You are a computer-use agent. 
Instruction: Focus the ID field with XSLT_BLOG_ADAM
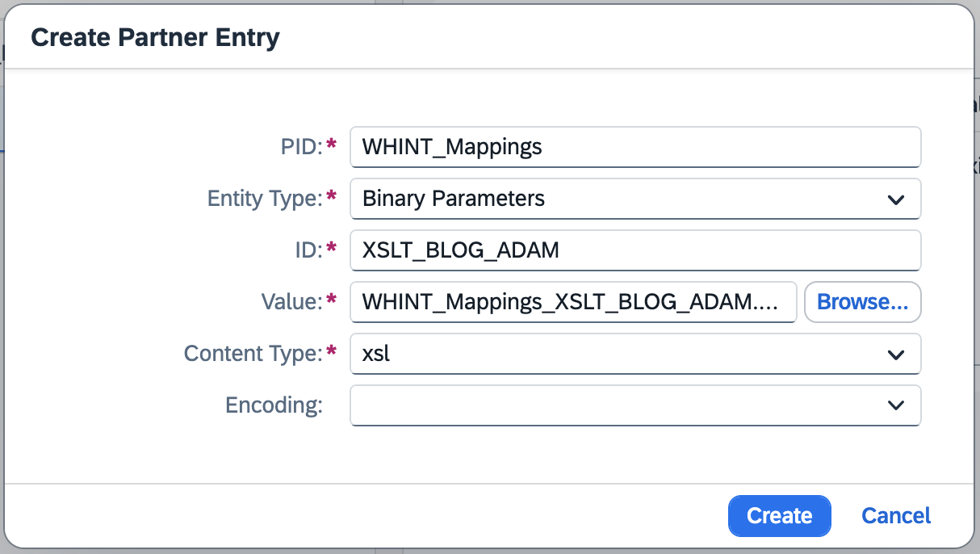[x=635, y=250]
